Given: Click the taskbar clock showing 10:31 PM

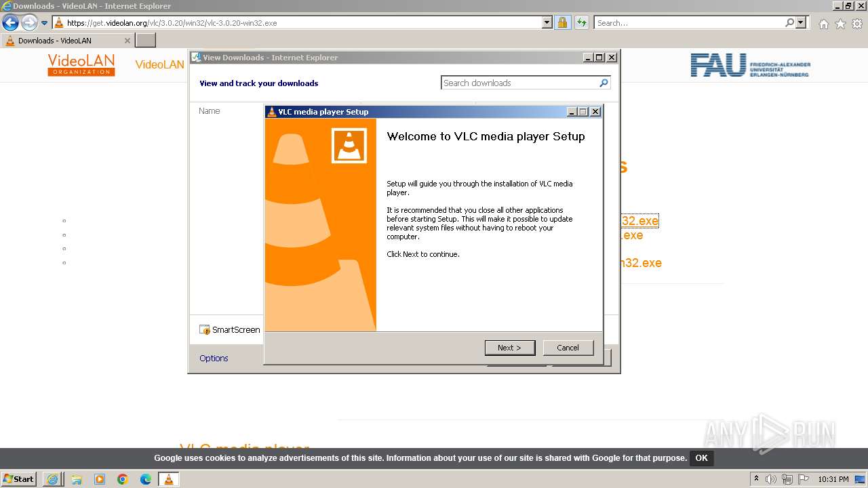Looking at the screenshot, I should (833, 479).
